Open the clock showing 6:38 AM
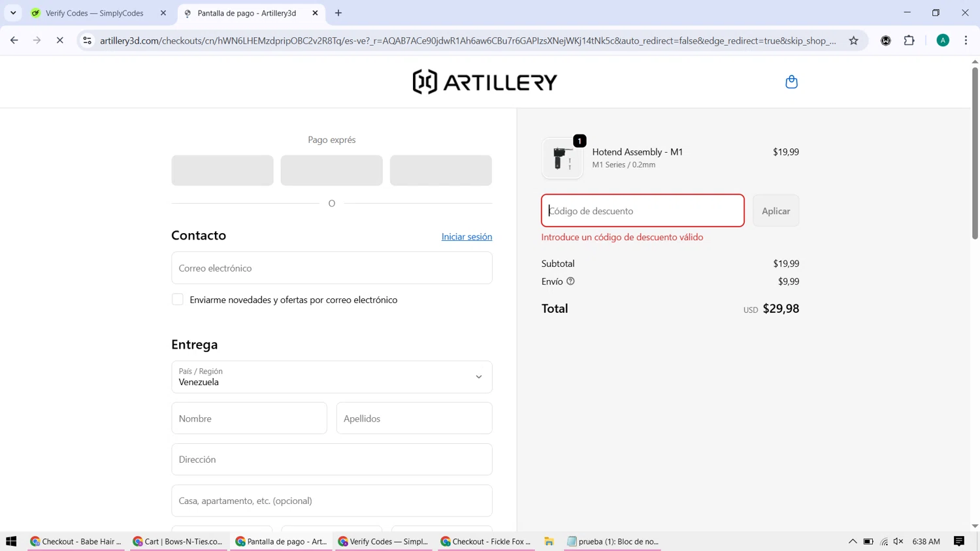The width and height of the screenshot is (980, 551). coord(926,541)
